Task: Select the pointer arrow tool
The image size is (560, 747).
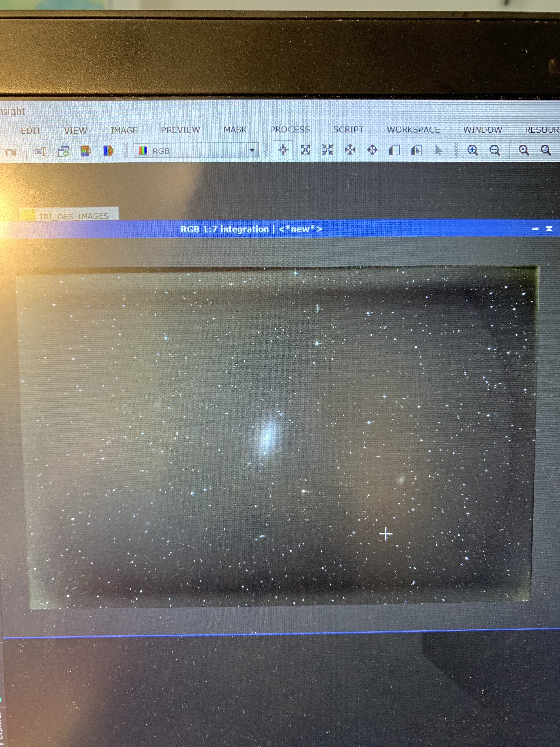Action: (x=439, y=150)
